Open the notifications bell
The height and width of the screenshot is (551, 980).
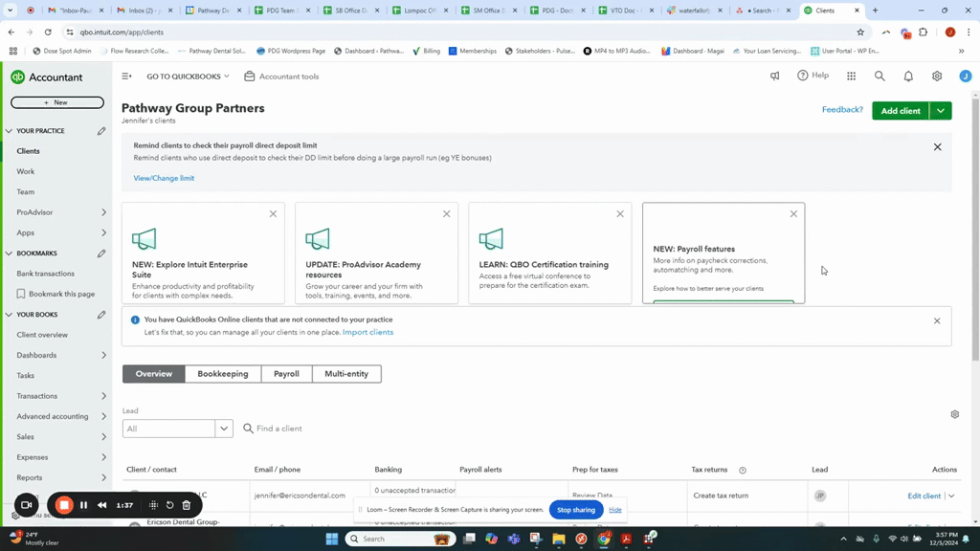point(908,77)
